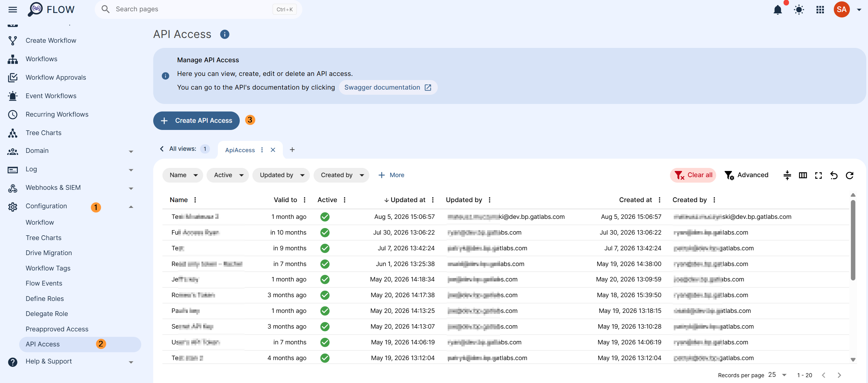Expand the account dropdown arrow beside avatar

(x=859, y=10)
